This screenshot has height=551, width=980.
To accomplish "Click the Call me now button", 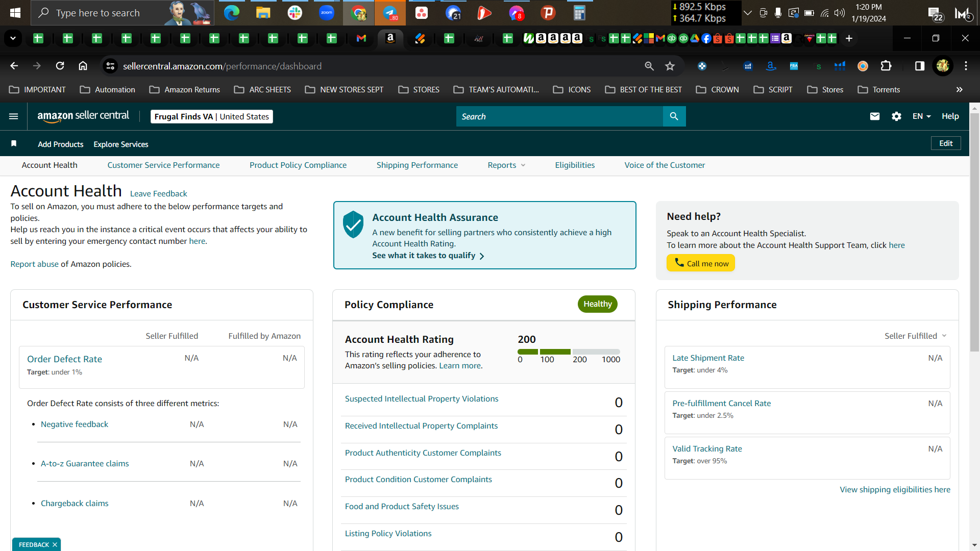I will click(x=700, y=263).
